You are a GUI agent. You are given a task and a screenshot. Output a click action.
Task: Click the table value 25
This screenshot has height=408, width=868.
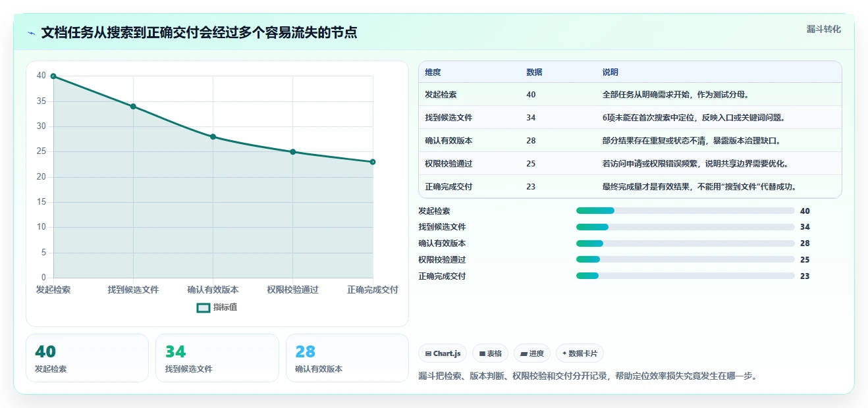click(531, 164)
